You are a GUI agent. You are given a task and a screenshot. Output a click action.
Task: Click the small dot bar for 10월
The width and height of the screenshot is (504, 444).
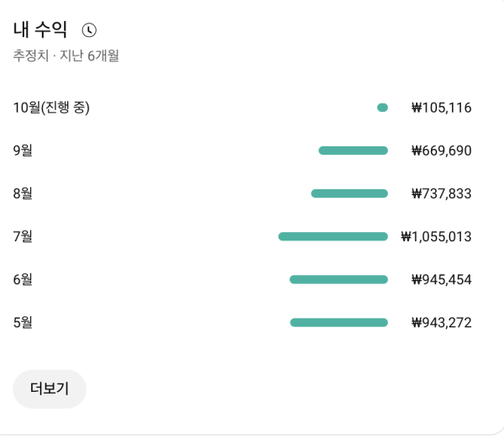tap(383, 108)
